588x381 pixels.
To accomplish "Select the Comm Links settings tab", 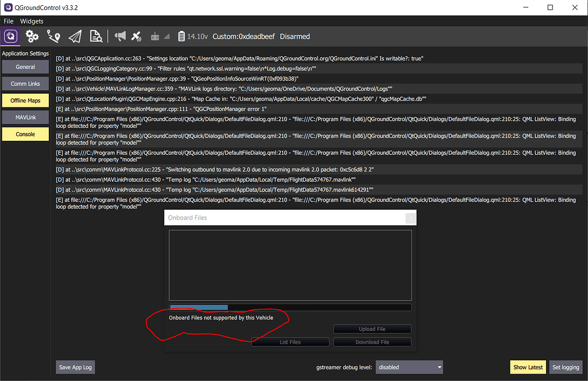I will click(25, 84).
